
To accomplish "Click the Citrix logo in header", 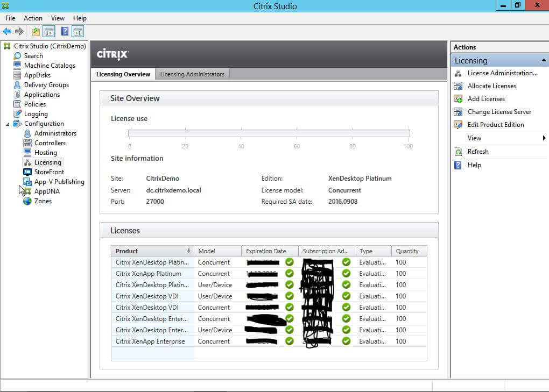I will (x=112, y=54).
